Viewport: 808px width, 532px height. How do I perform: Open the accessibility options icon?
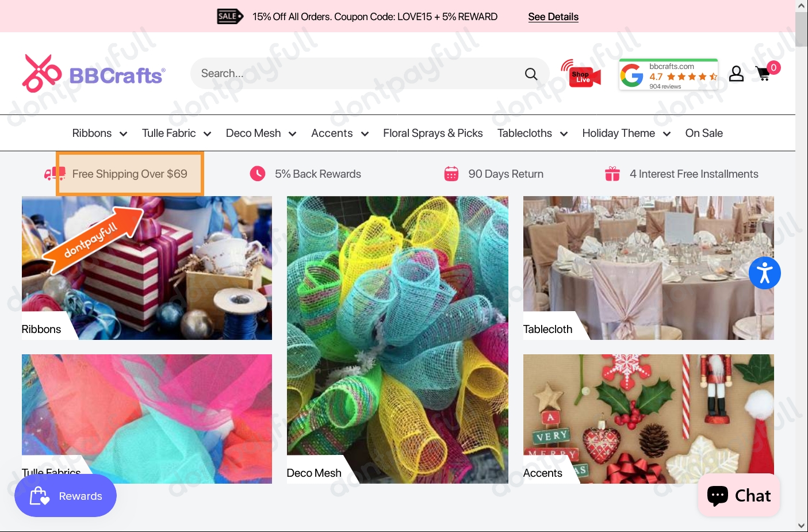tap(765, 273)
